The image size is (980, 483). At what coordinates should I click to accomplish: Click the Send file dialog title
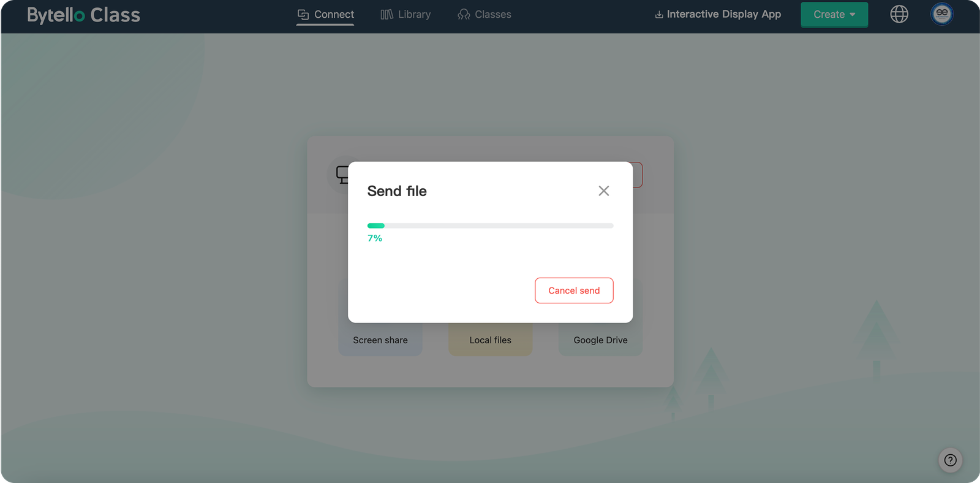point(397,191)
